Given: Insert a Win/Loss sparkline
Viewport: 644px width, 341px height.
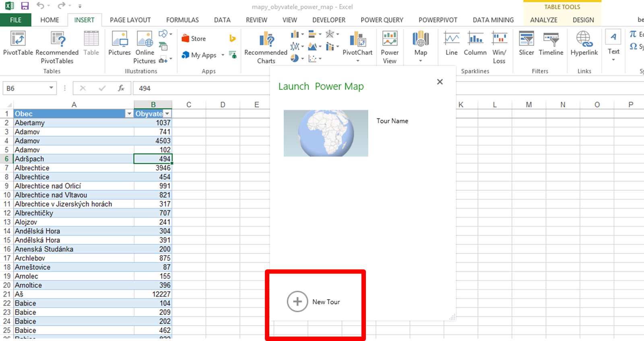Looking at the screenshot, I should (499, 47).
